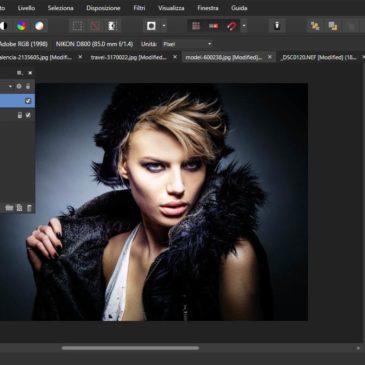Click the Deselect crossed rectangle icon
365x365 pixels.
(x=95, y=26)
